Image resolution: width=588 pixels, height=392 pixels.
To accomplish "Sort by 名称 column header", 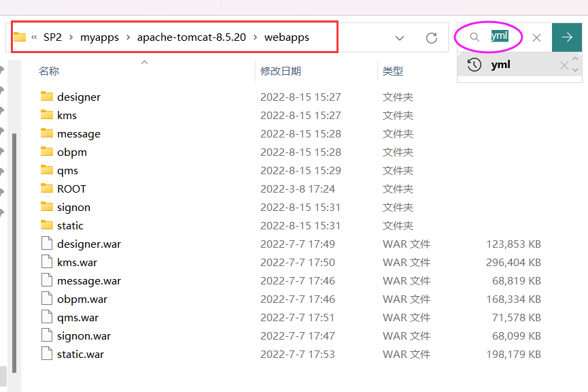I will point(49,71).
